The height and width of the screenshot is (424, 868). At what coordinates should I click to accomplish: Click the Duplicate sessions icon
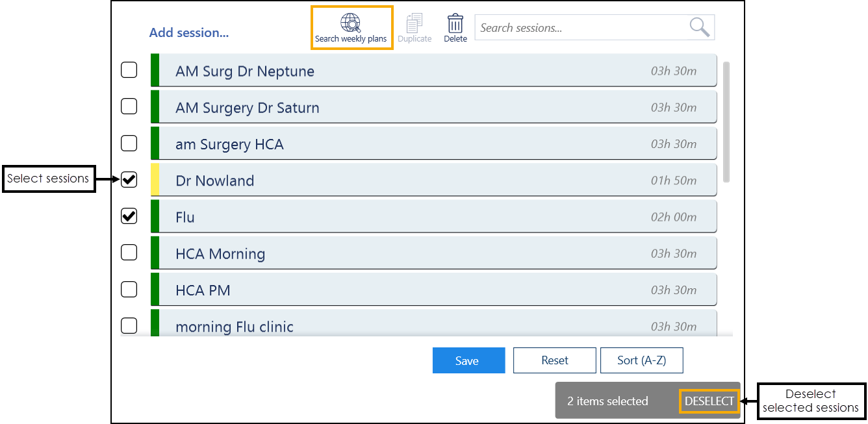pos(415,23)
